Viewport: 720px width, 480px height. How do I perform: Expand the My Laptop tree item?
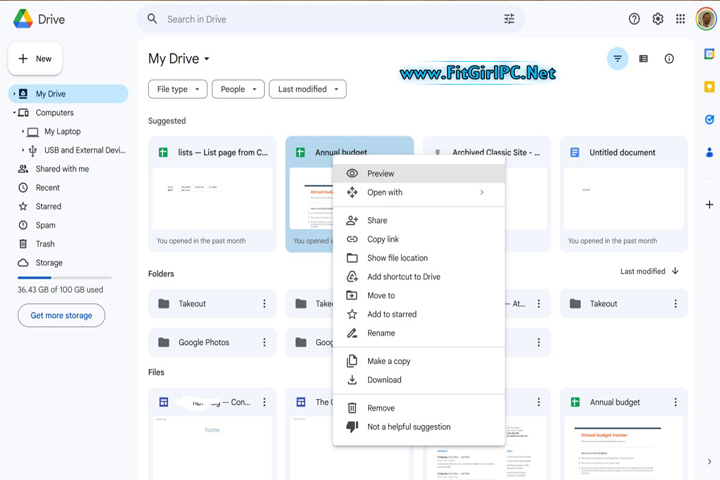coord(23,132)
